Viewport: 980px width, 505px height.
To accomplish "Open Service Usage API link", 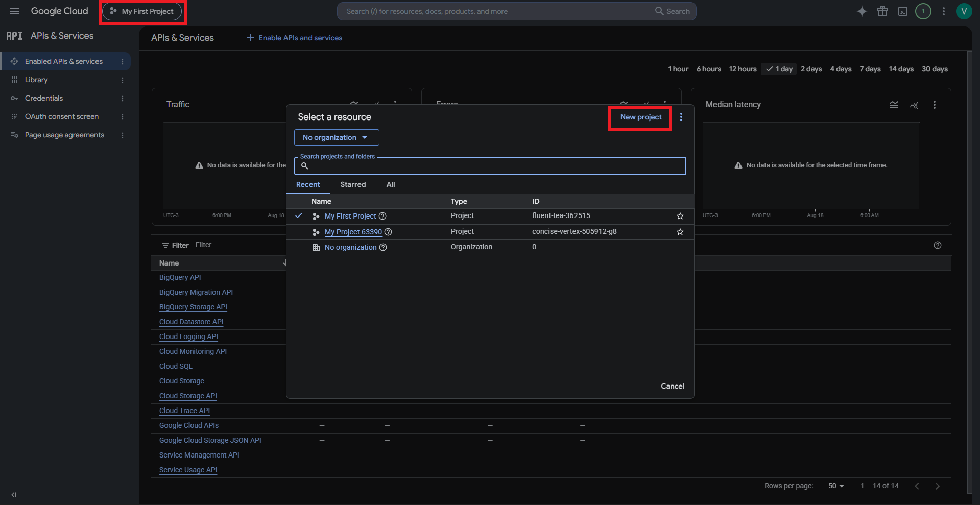I will click(x=188, y=470).
